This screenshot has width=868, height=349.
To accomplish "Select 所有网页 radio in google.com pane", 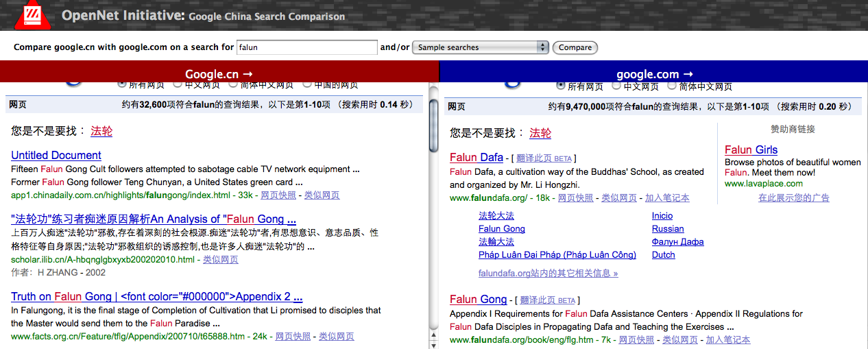I will [x=561, y=86].
